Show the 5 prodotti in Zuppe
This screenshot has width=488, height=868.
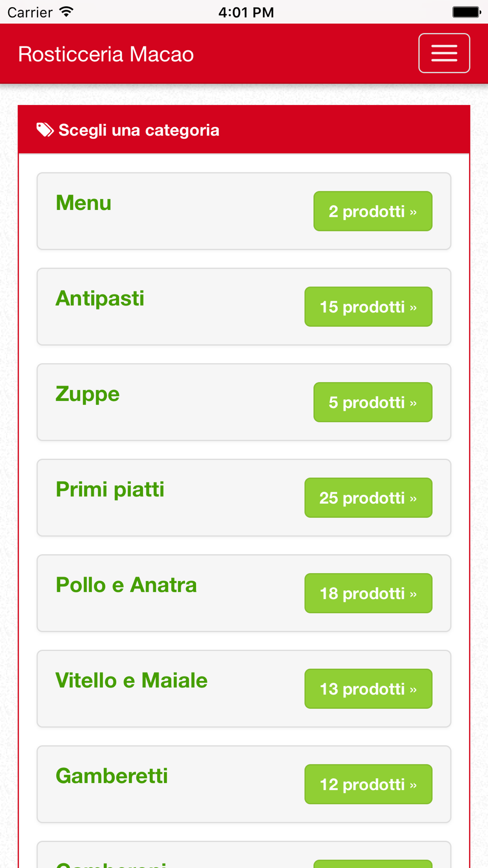pos(373,402)
